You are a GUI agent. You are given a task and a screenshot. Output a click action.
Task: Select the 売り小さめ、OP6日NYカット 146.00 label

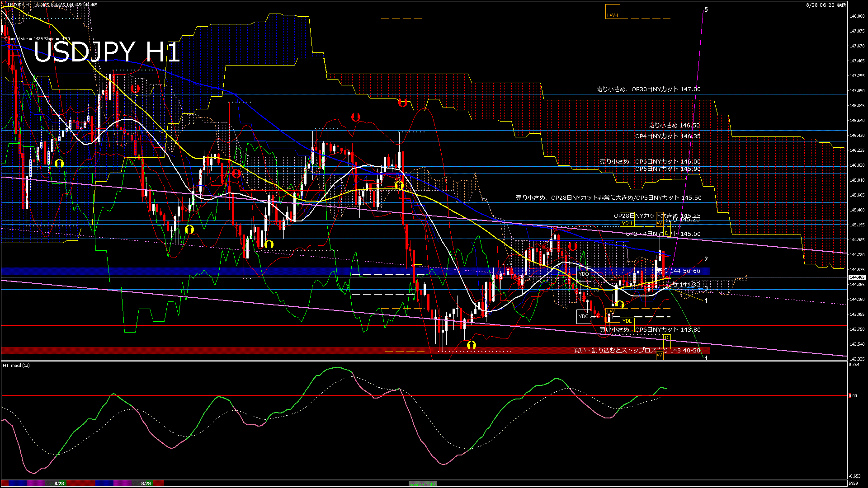coord(650,161)
